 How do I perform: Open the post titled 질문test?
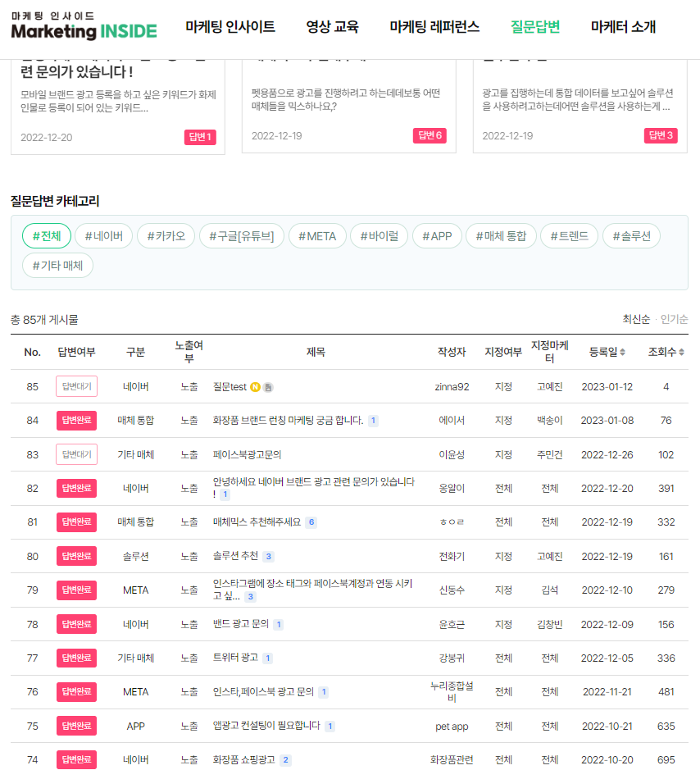tap(230, 387)
